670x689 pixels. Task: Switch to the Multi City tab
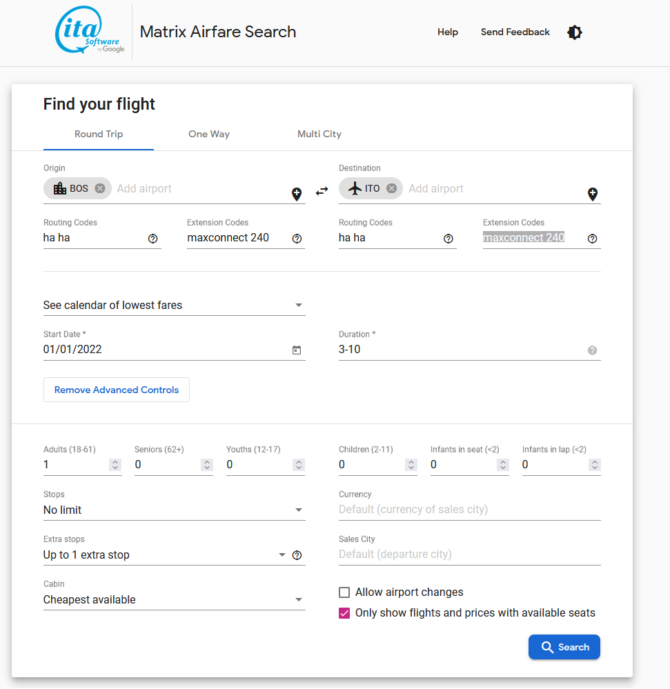click(x=319, y=134)
